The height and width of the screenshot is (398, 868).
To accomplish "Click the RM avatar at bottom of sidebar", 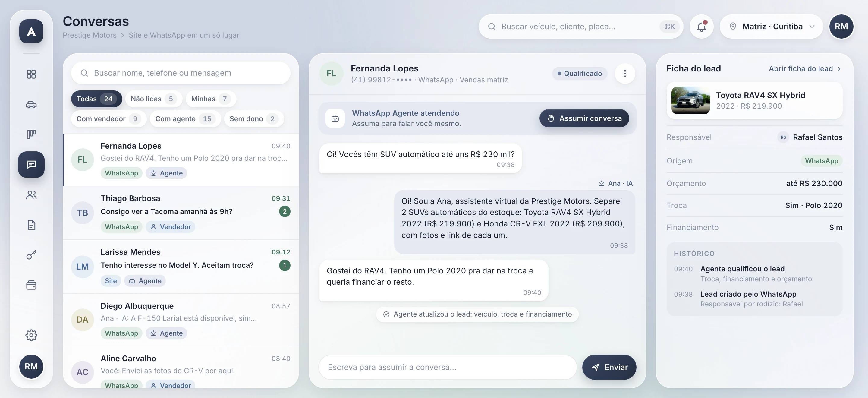I will coord(31,366).
